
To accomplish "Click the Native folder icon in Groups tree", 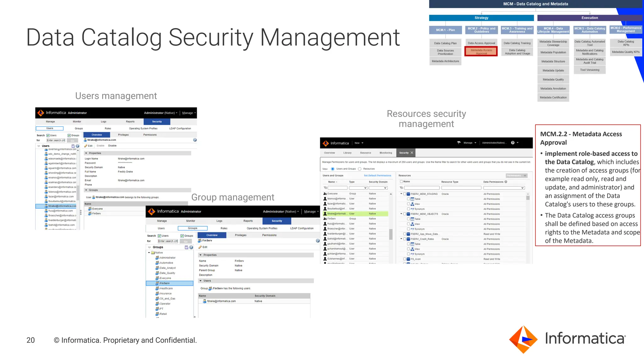I will [x=153, y=253].
